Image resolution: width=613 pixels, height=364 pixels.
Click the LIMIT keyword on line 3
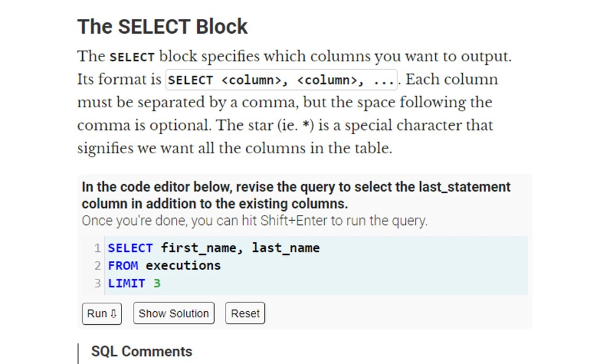(126, 283)
